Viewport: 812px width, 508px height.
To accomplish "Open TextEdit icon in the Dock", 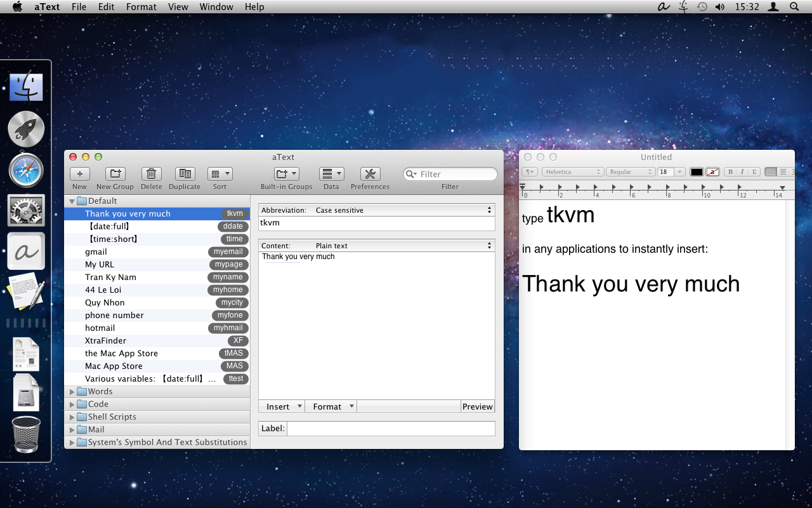I will coord(26,292).
